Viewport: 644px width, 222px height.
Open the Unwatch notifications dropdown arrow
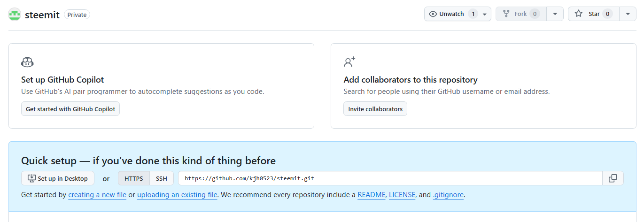pyautogui.click(x=485, y=14)
